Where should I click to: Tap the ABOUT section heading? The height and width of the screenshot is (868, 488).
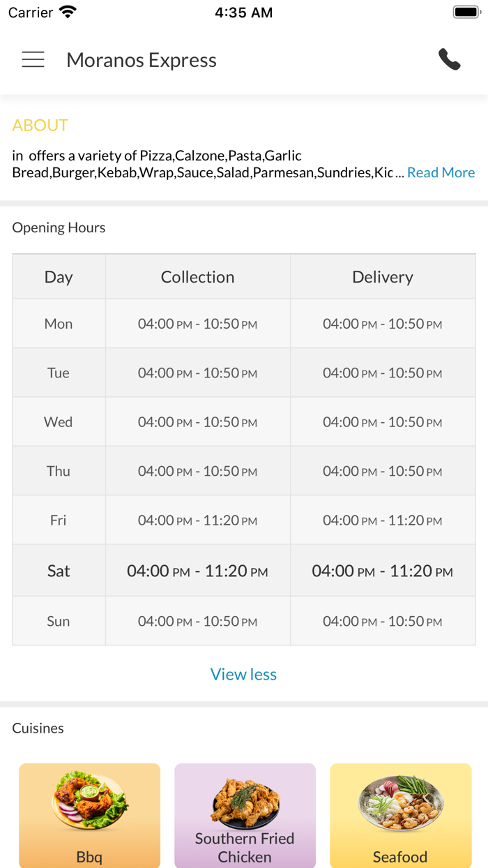point(40,125)
